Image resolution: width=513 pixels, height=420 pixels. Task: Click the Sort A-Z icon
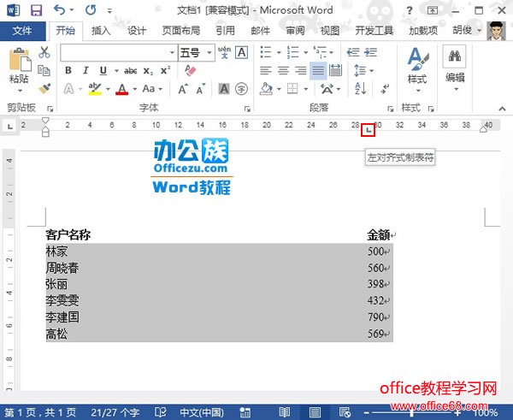click(360, 89)
